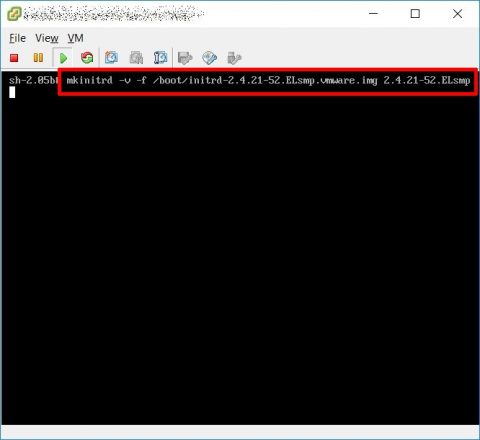
Task: Click the USB device connect icon
Action: point(234,58)
